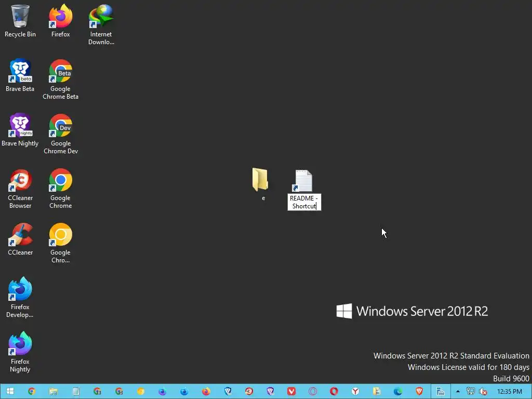Open Notepad from the taskbar
The image size is (532, 399).
coord(76,392)
